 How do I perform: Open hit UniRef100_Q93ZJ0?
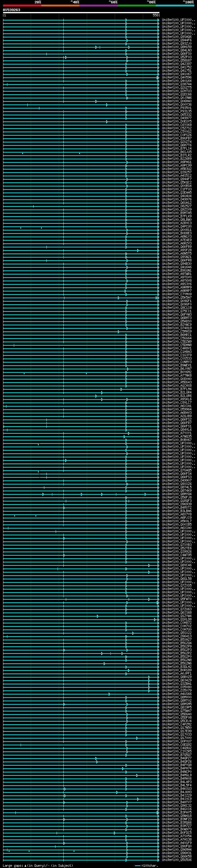point(176,44)
